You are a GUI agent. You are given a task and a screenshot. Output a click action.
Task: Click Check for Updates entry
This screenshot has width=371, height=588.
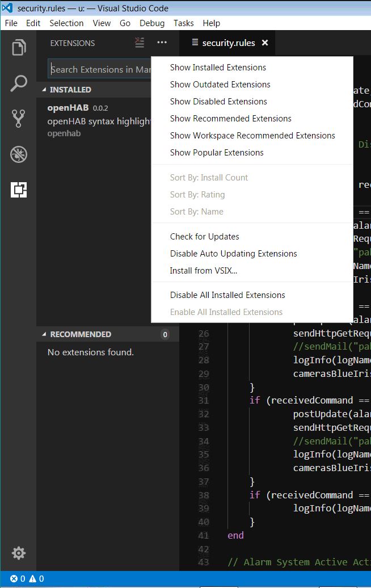(x=204, y=237)
